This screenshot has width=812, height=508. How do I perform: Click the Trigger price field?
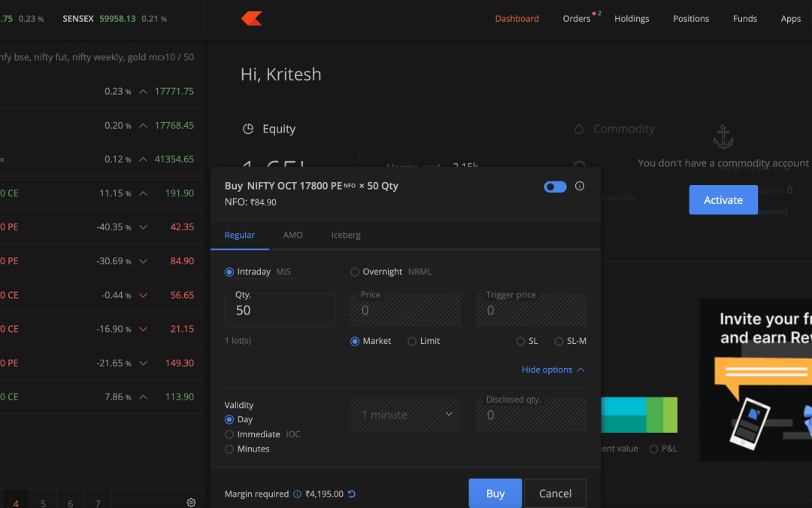tap(531, 310)
